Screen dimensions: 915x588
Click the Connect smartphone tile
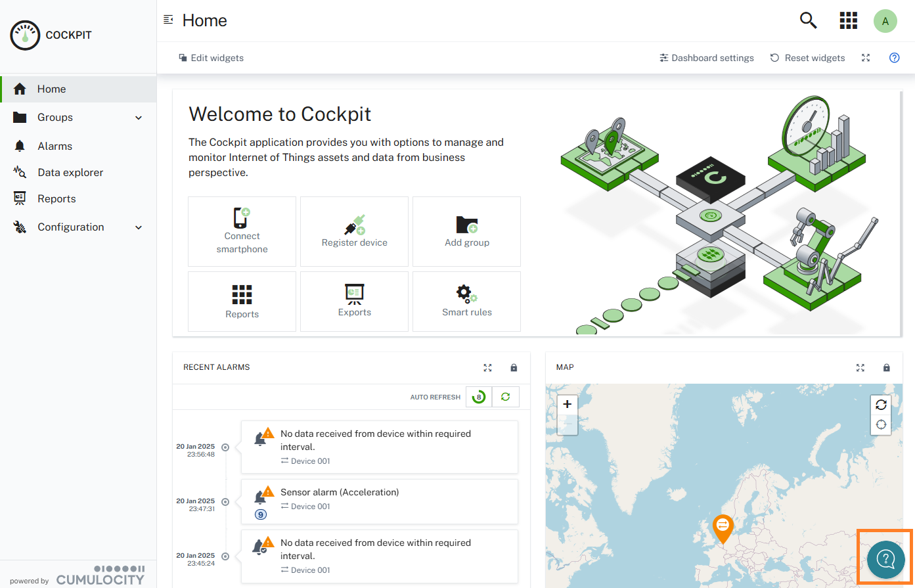click(242, 231)
